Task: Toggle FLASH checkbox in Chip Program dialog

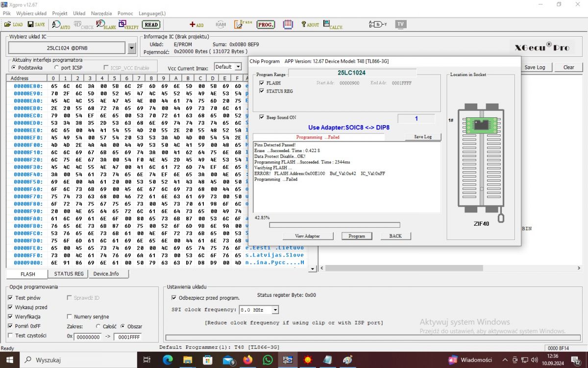Action: click(x=262, y=83)
